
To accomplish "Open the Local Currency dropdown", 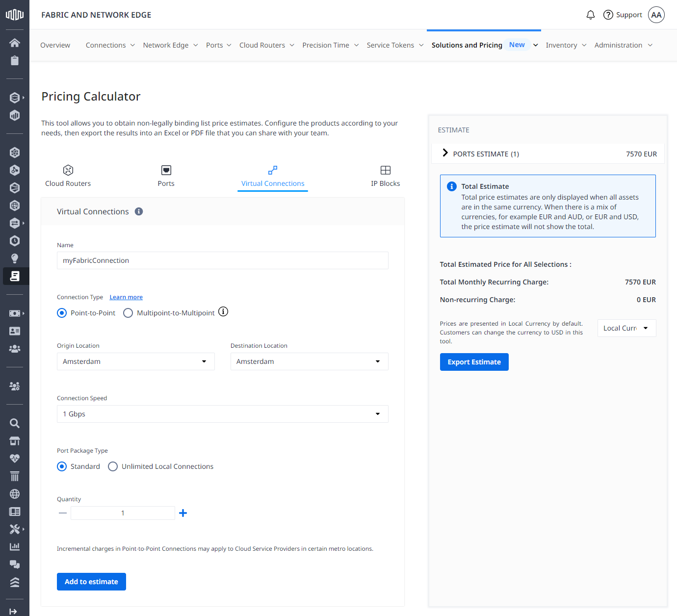I will pyautogui.click(x=627, y=328).
